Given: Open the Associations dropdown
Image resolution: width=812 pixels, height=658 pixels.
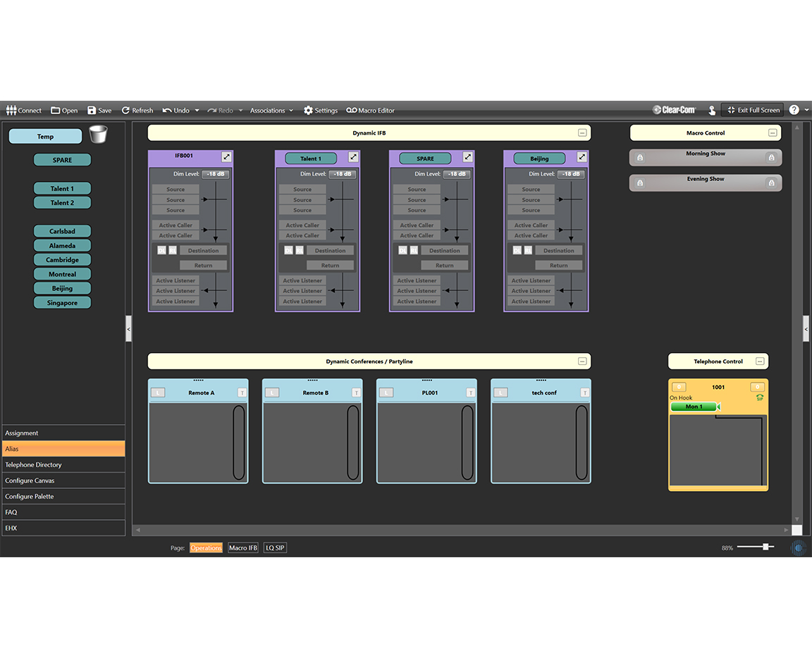Looking at the screenshot, I should point(271,111).
